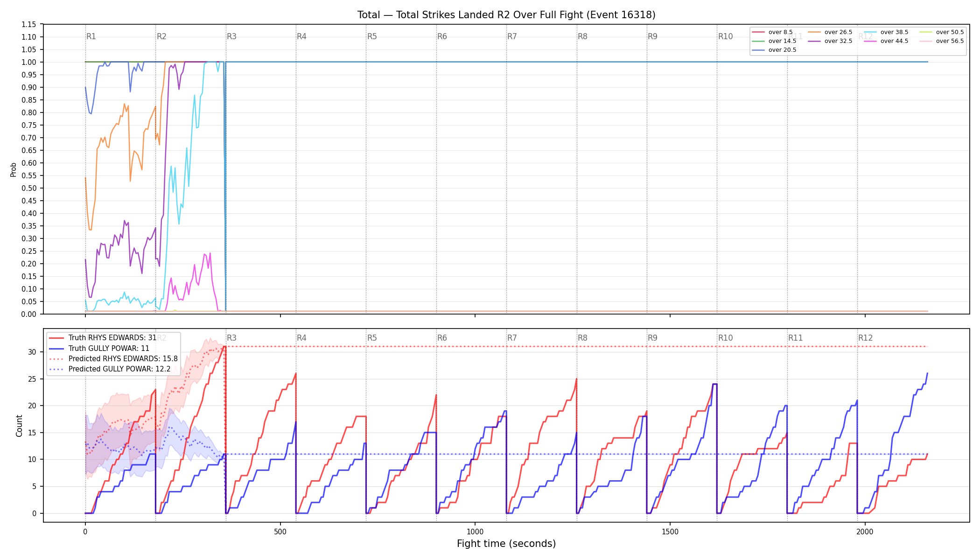This screenshot has height=560, width=980.
Task: Click the 'Fight time (seconds)' axis label
Action: 506,544
